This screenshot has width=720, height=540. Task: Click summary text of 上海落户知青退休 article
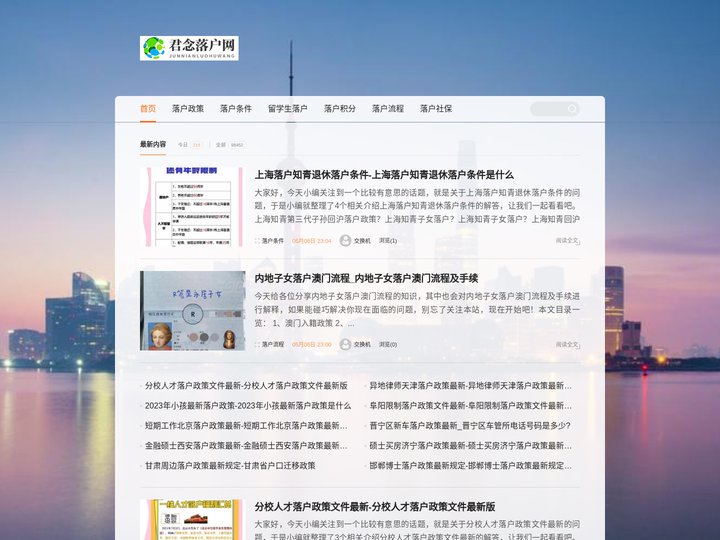[x=417, y=206]
